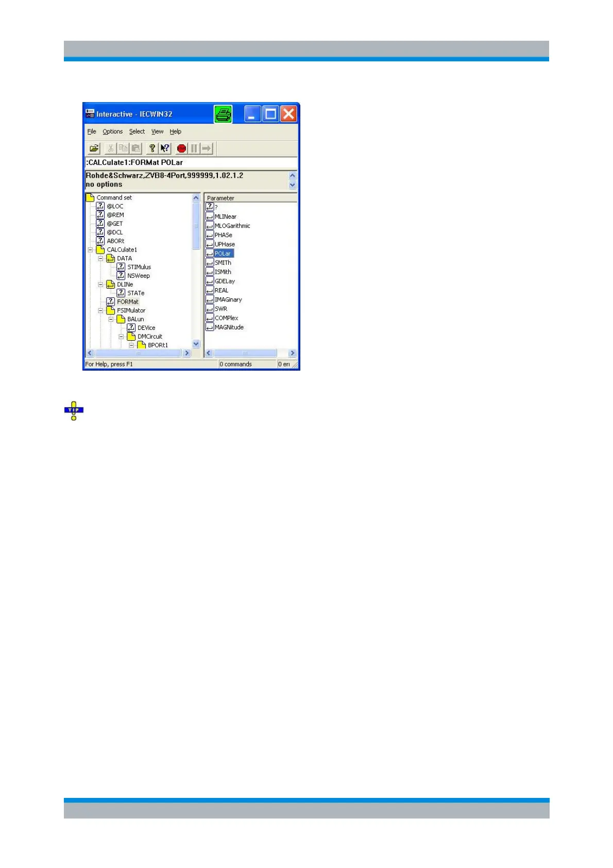
Task: Click scroll-up arrow of response output box
Action: [x=293, y=176]
